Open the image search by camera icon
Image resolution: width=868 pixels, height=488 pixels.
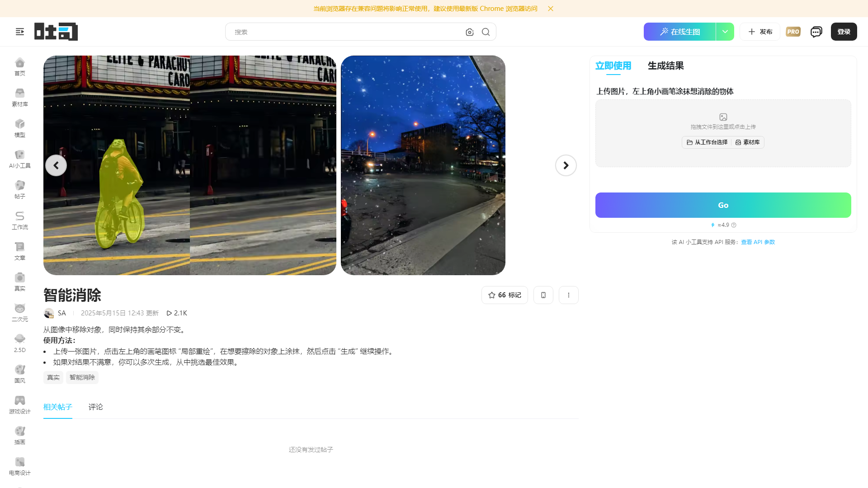tap(469, 32)
